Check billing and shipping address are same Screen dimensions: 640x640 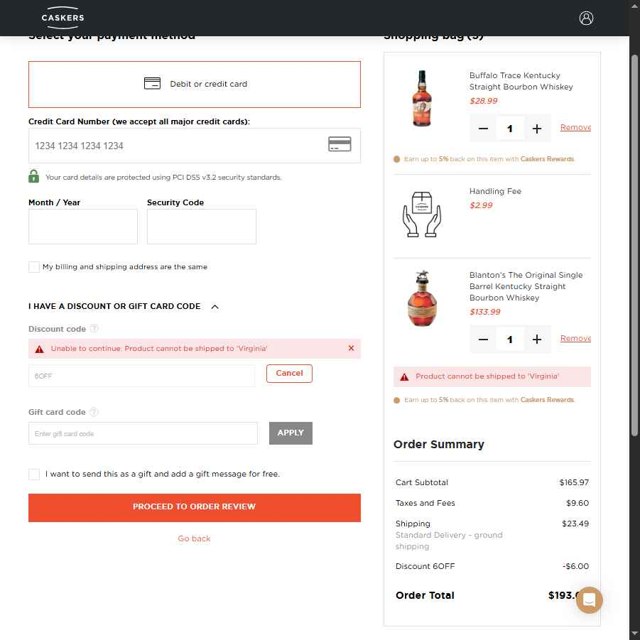[x=34, y=267]
